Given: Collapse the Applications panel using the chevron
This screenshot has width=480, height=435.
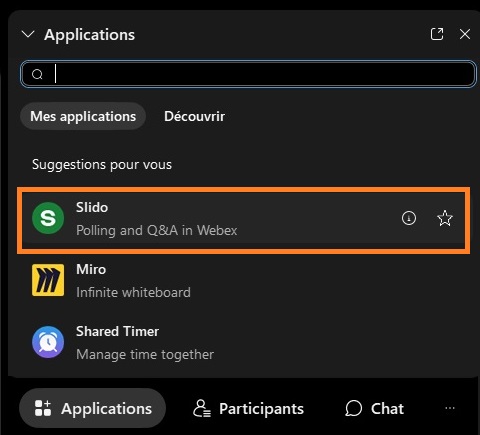Looking at the screenshot, I should click(x=28, y=34).
